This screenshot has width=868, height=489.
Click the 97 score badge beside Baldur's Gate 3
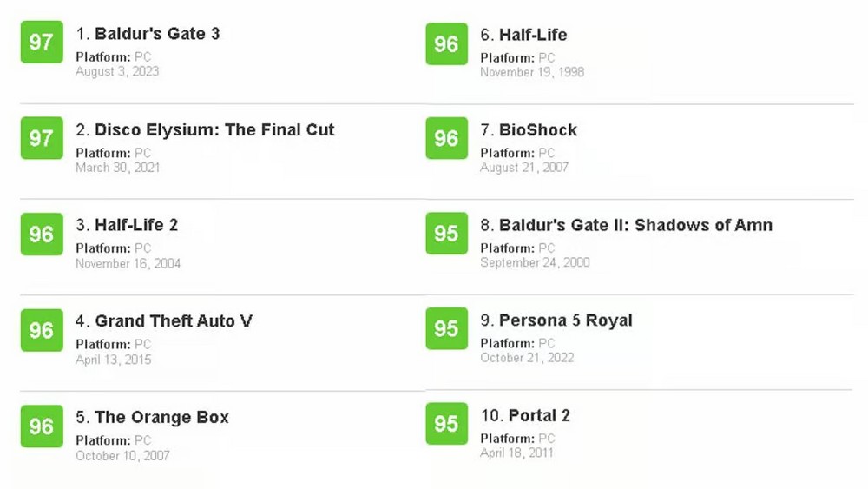click(42, 43)
